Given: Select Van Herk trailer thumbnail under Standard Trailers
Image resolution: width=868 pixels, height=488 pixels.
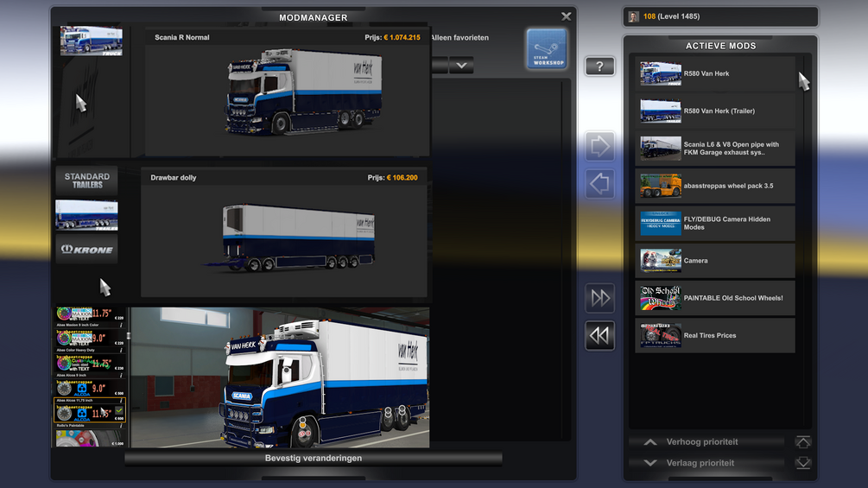Looking at the screenshot, I should pyautogui.click(x=87, y=215).
